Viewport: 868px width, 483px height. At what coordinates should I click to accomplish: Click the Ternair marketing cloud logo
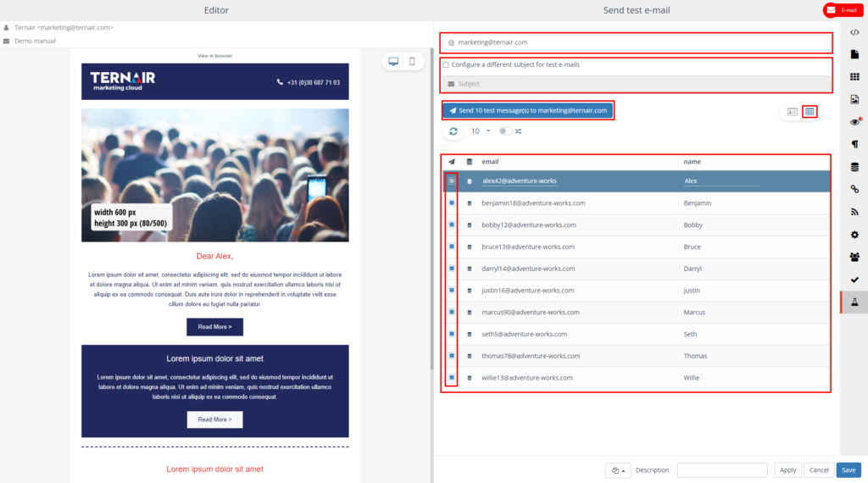123,80
